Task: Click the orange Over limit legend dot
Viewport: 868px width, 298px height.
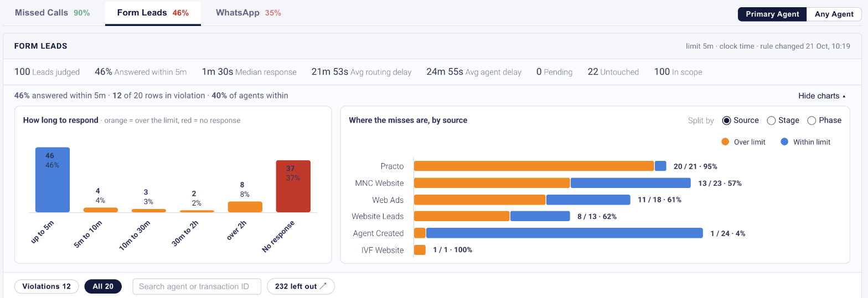Action: pos(726,142)
